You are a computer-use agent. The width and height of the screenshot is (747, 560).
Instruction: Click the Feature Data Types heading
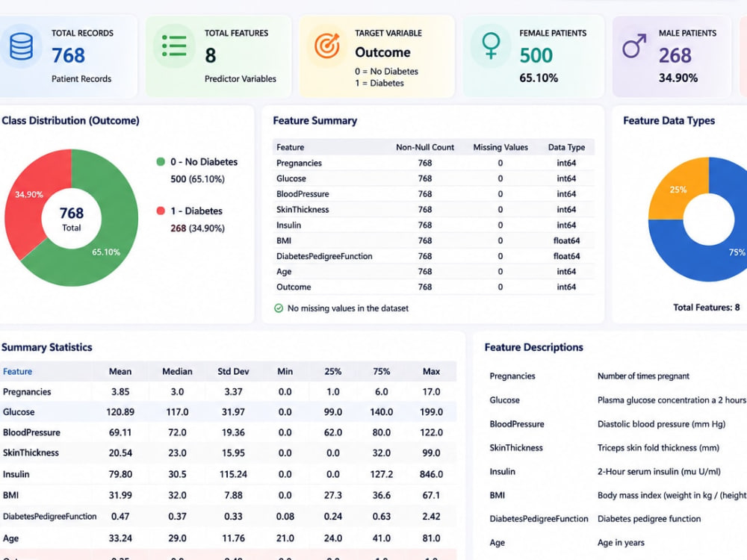(x=669, y=120)
